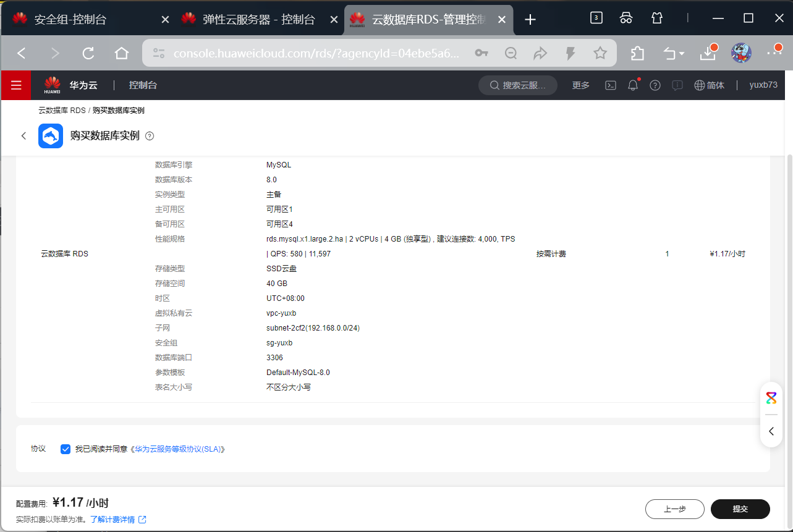Click the sg-yuxb security group value
Viewport: 793px width, 532px height.
279,343
